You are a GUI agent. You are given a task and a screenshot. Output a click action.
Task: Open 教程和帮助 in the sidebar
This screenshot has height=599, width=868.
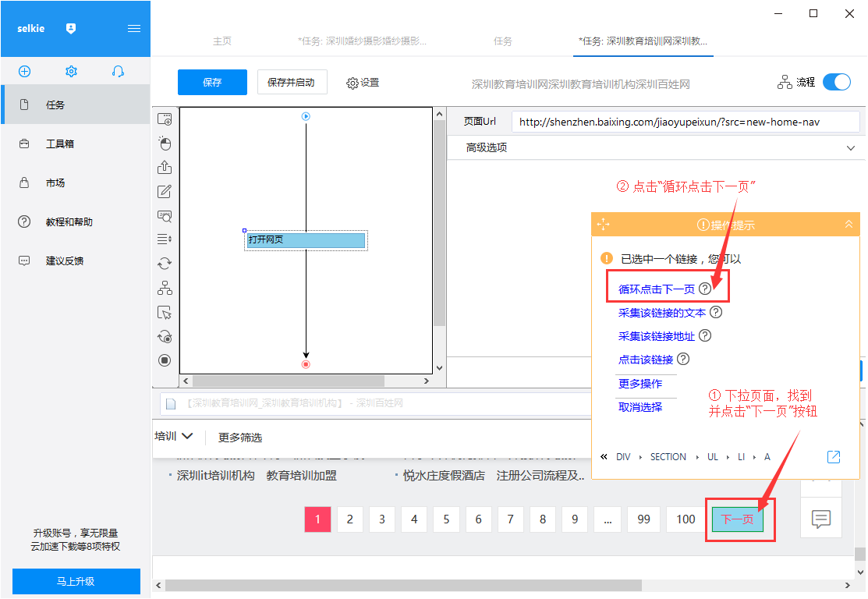[76, 222]
